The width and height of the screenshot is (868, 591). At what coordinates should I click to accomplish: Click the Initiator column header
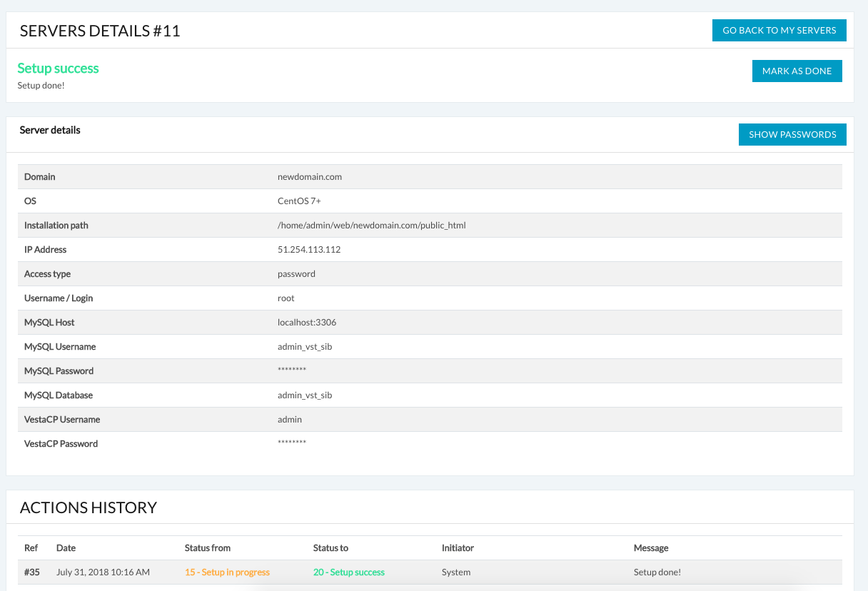click(x=458, y=548)
